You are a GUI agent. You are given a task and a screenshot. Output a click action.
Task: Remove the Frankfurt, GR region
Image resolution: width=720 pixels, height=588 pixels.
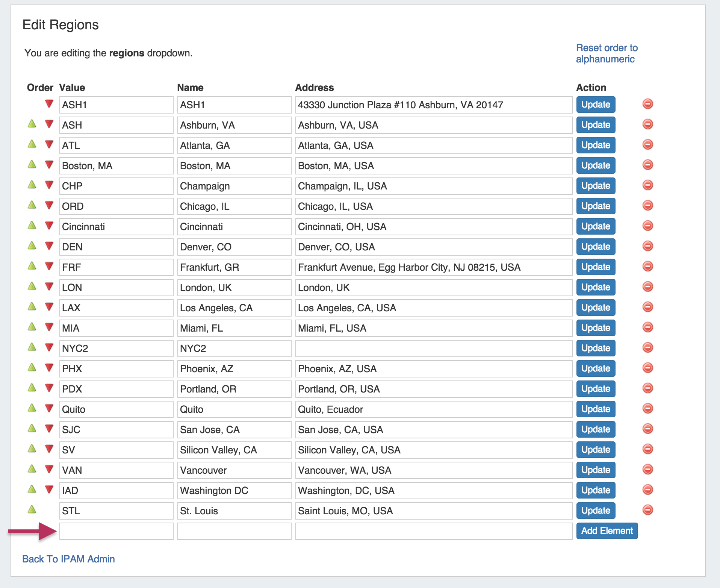tap(647, 267)
